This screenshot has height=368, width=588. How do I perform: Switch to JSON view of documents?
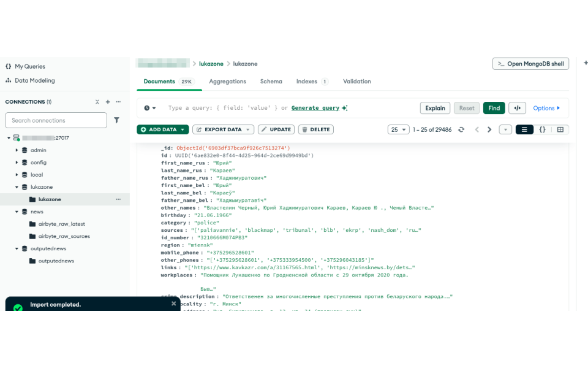542,129
